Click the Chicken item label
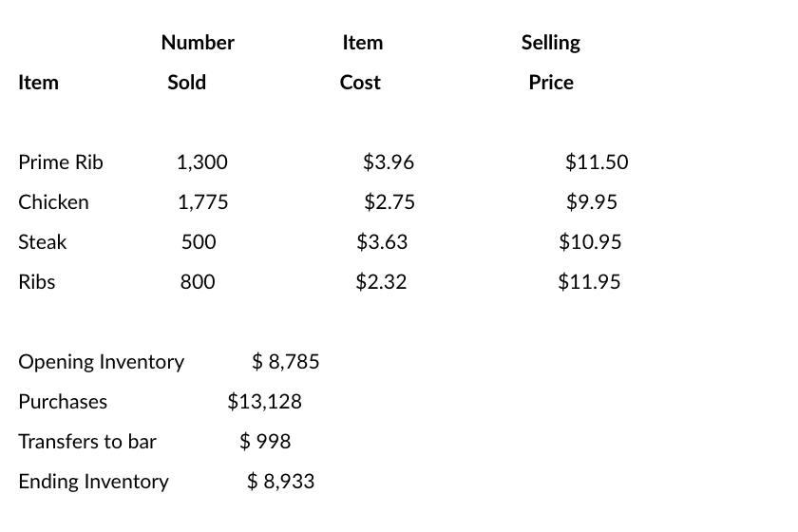This screenshot has width=798, height=532. (x=53, y=202)
